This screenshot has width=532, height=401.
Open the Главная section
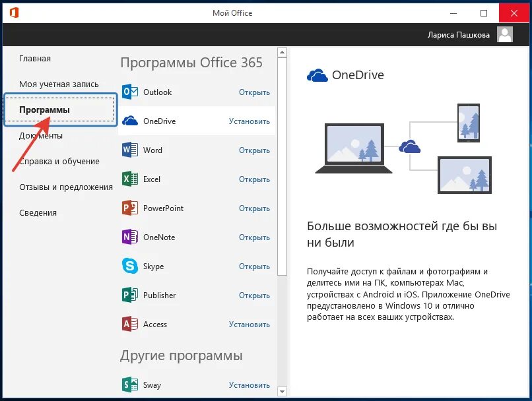(35, 58)
